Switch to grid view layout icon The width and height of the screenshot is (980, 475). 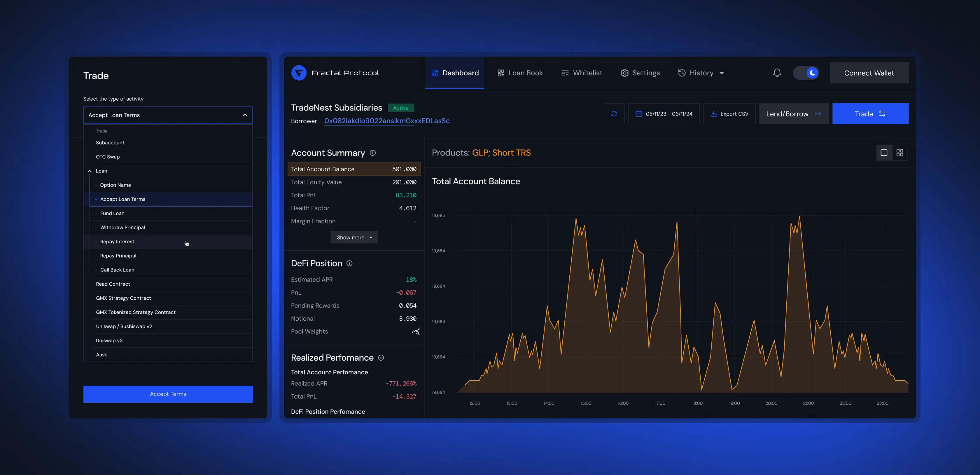900,153
